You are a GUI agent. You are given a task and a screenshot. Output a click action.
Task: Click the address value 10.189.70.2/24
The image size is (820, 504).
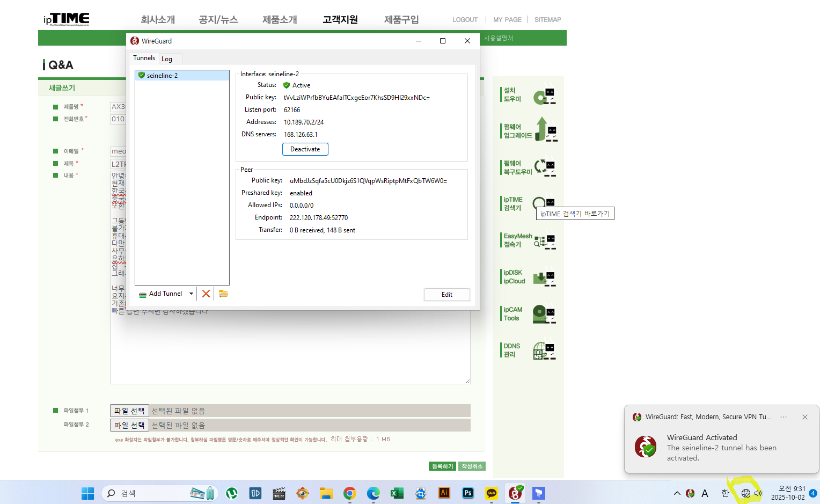coord(304,122)
